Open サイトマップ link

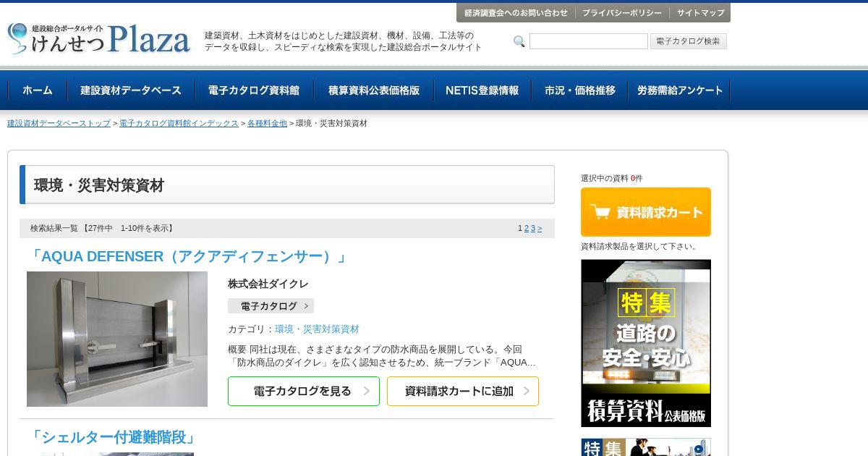700,13
